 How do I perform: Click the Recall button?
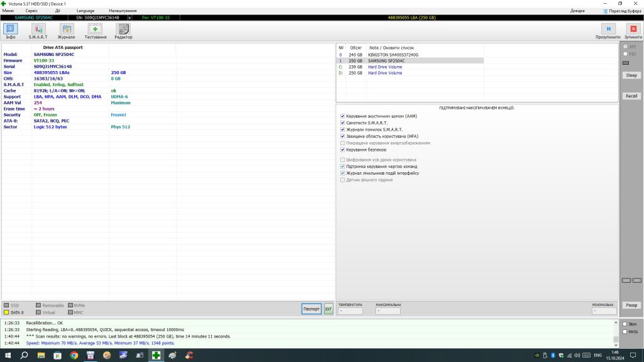click(x=631, y=96)
